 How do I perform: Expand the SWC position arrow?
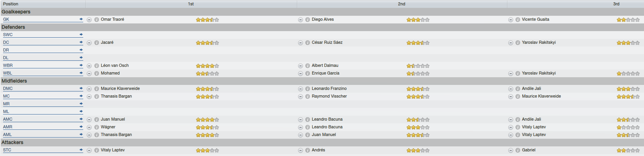81,35
